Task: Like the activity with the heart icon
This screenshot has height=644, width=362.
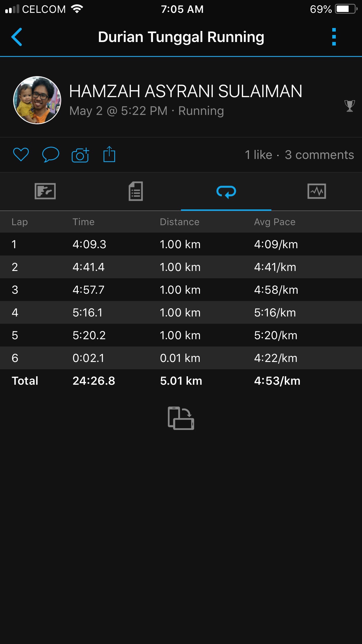Action: 21,155
